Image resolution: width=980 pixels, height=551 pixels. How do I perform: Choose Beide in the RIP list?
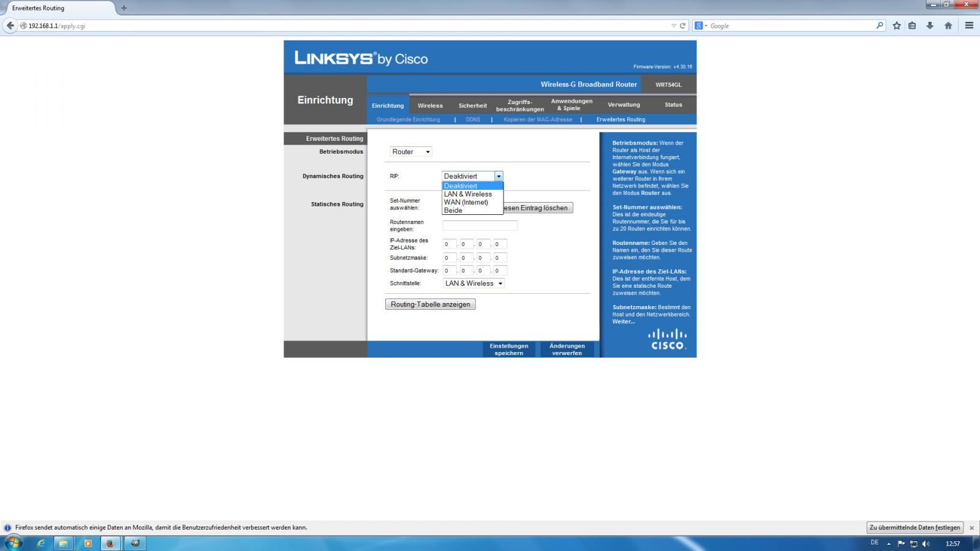tap(472, 210)
